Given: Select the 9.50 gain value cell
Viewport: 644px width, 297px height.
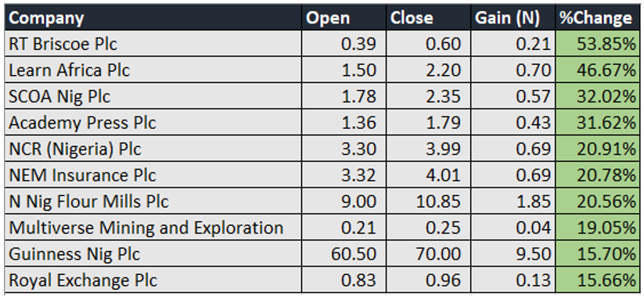Looking at the screenshot, I should tap(513, 253).
